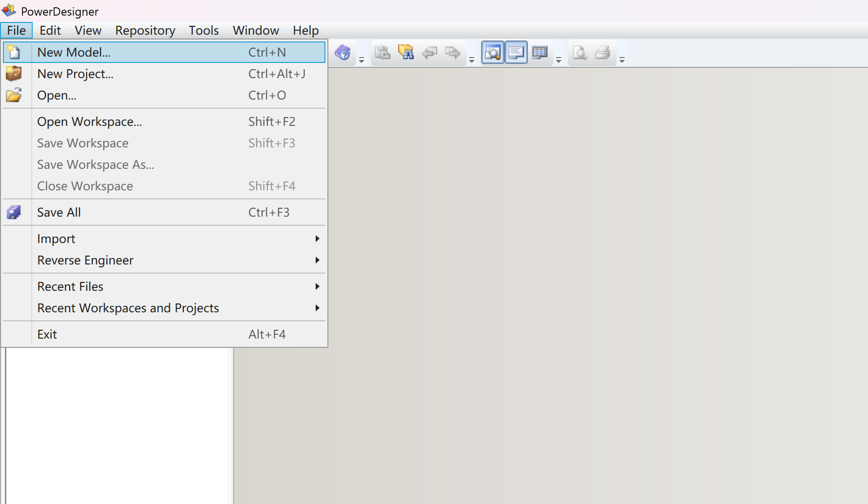Select the grayed Close Workspace entry
The image size is (868, 504).
(x=164, y=186)
